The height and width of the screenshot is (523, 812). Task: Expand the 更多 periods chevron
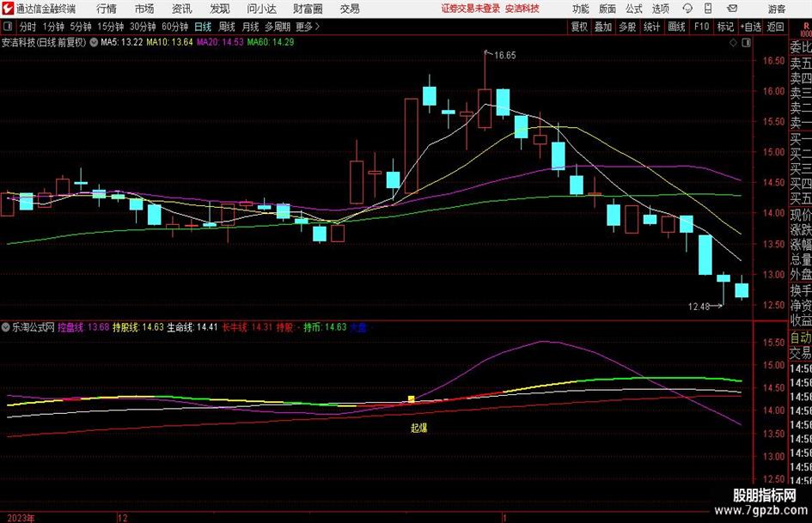pyautogui.click(x=317, y=27)
